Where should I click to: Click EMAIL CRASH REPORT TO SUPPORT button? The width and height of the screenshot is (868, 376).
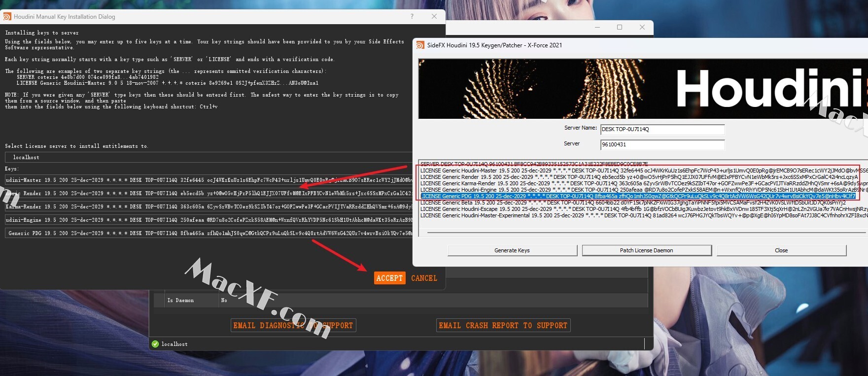coord(503,325)
